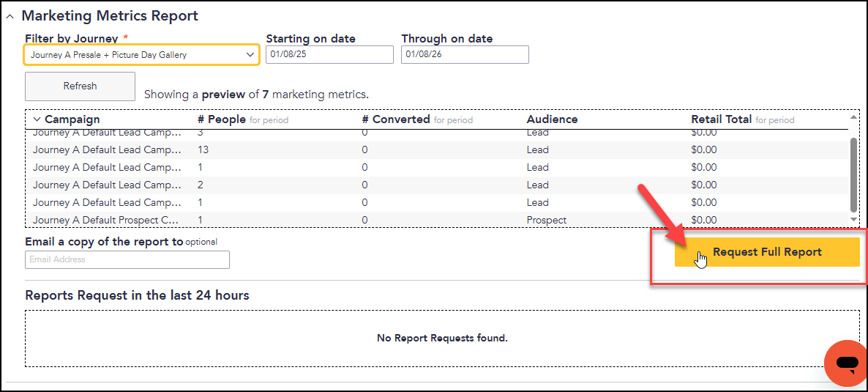Image resolution: width=868 pixels, height=392 pixels.
Task: Click the Starting on date field
Action: point(329,55)
